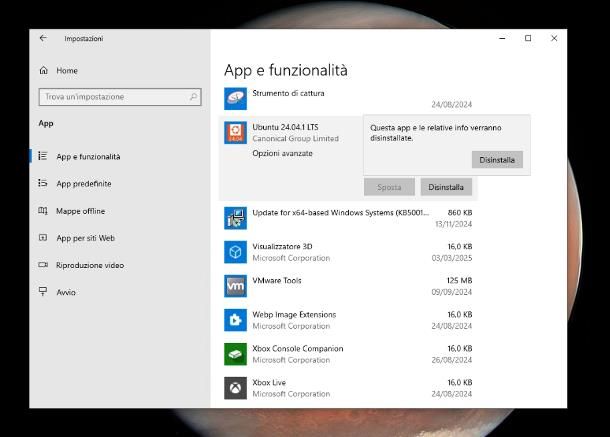This screenshot has height=437, width=610.
Task: Close the Impostazioni window
Action: click(x=554, y=38)
